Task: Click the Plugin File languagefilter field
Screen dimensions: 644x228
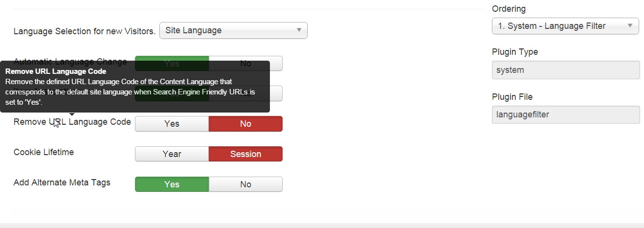Action: point(566,115)
